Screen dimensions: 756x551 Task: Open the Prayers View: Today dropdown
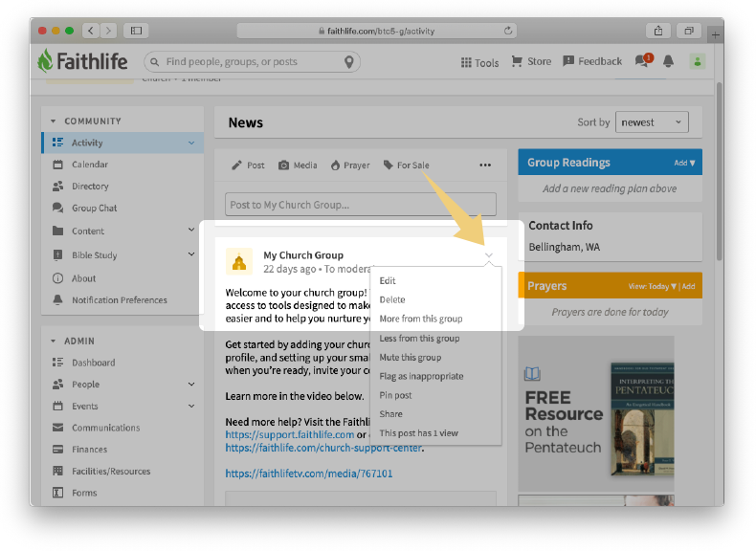click(652, 286)
